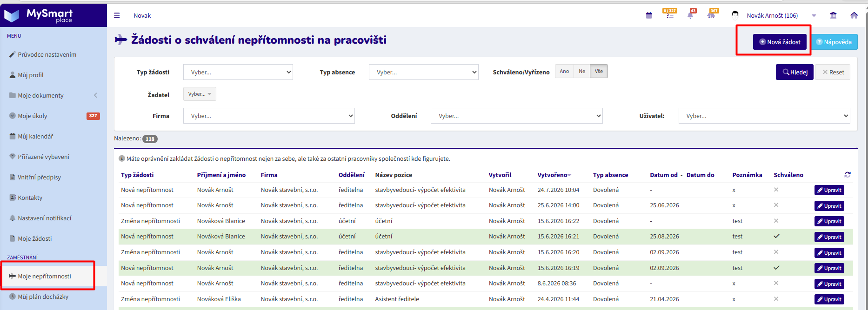Viewport: 868px width, 310px height.
Task: Expand the Oddělení dropdown
Action: 517,116
